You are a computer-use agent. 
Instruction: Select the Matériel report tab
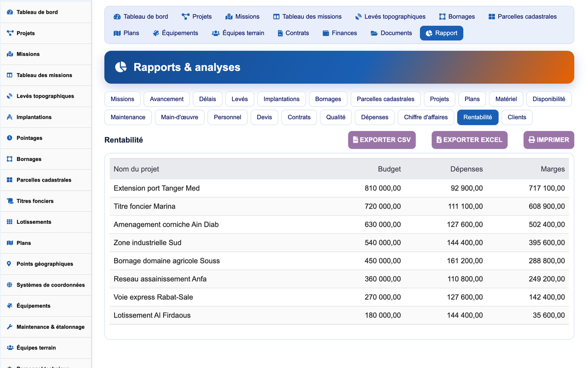click(506, 99)
